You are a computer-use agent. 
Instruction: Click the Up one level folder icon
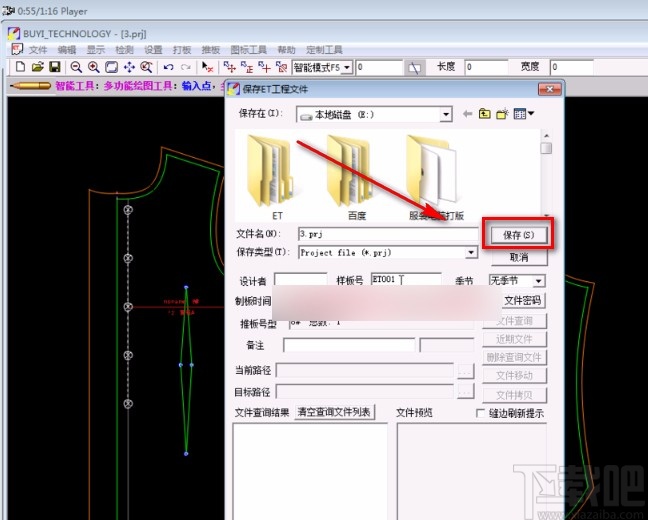(x=484, y=113)
